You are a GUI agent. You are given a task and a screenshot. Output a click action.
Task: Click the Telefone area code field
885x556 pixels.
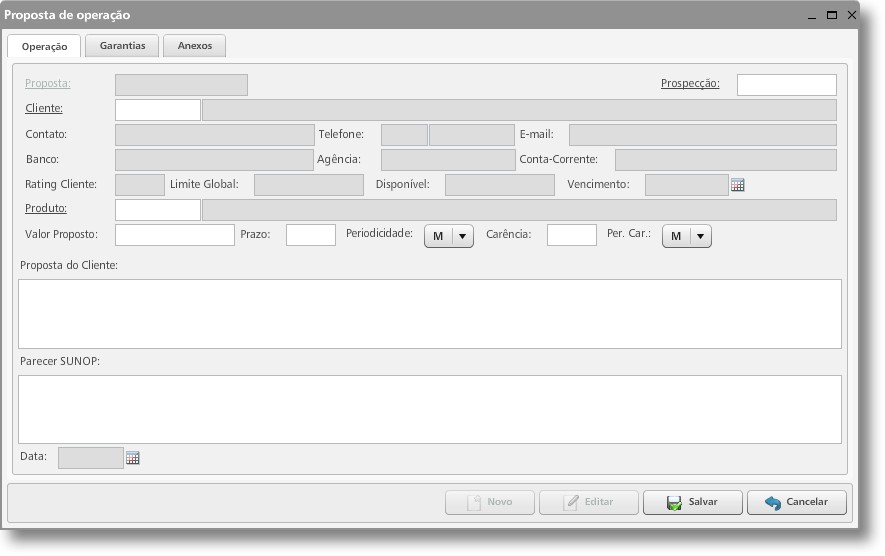(x=404, y=135)
